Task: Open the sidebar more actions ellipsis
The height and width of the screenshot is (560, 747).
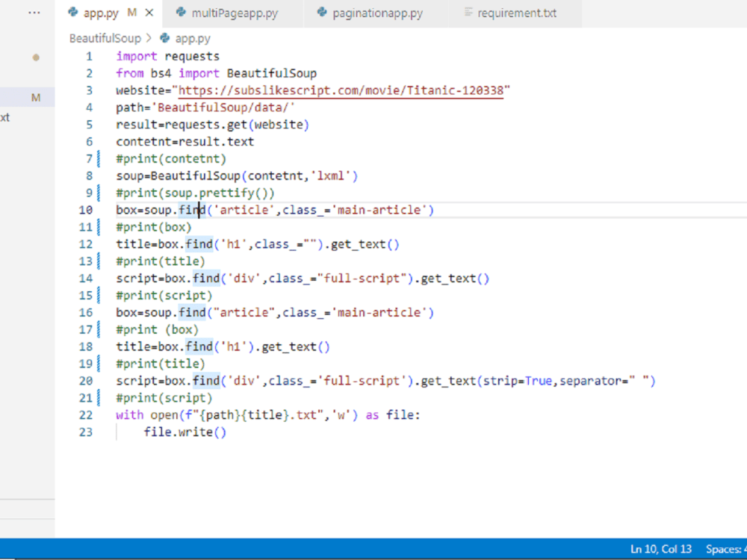Action: 34,13
